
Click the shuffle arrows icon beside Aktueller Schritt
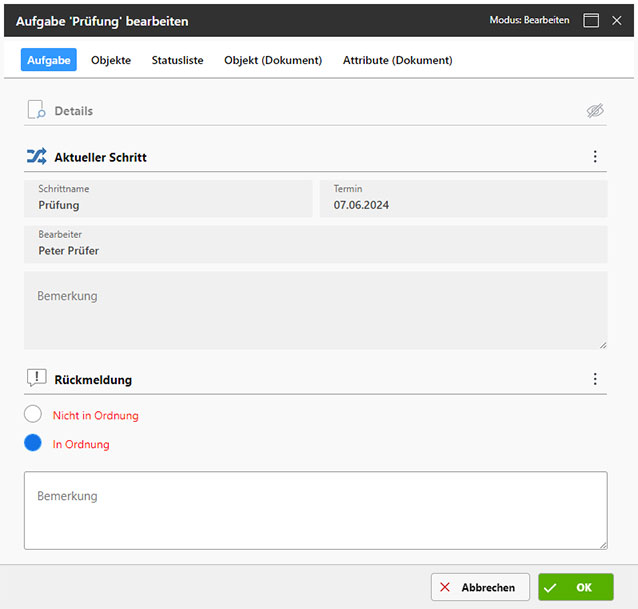pyautogui.click(x=36, y=156)
